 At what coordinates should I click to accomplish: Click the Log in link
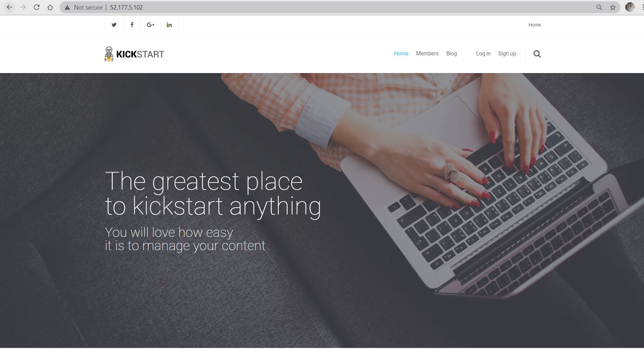[483, 54]
